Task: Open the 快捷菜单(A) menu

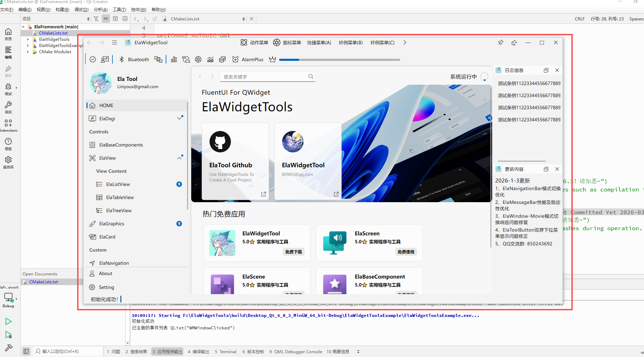Action: coord(319,43)
